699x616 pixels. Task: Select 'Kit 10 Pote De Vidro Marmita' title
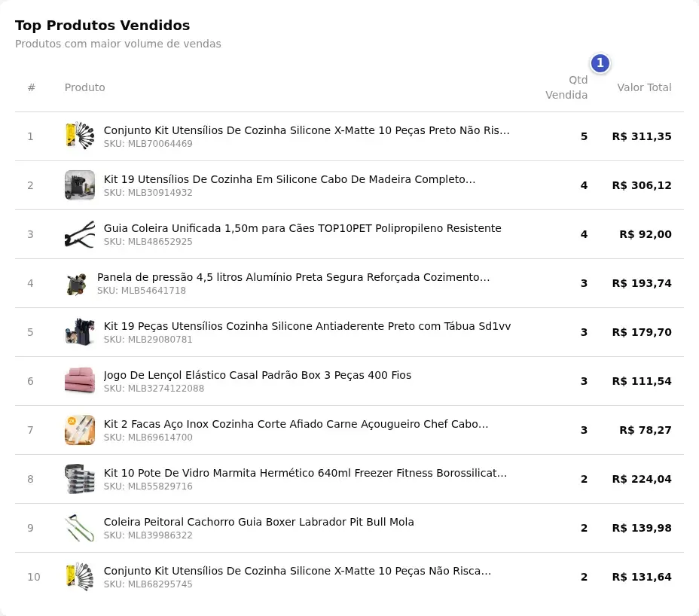pos(305,474)
